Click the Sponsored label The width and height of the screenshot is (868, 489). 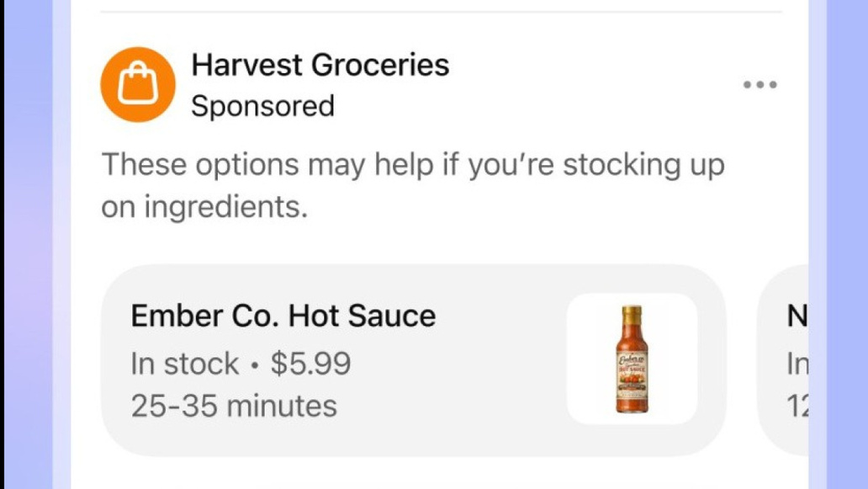262,107
